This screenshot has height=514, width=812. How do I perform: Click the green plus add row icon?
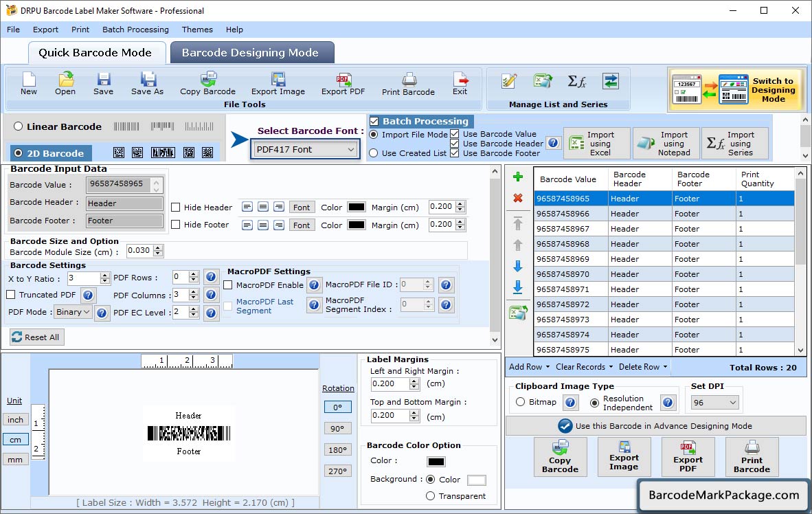click(517, 177)
